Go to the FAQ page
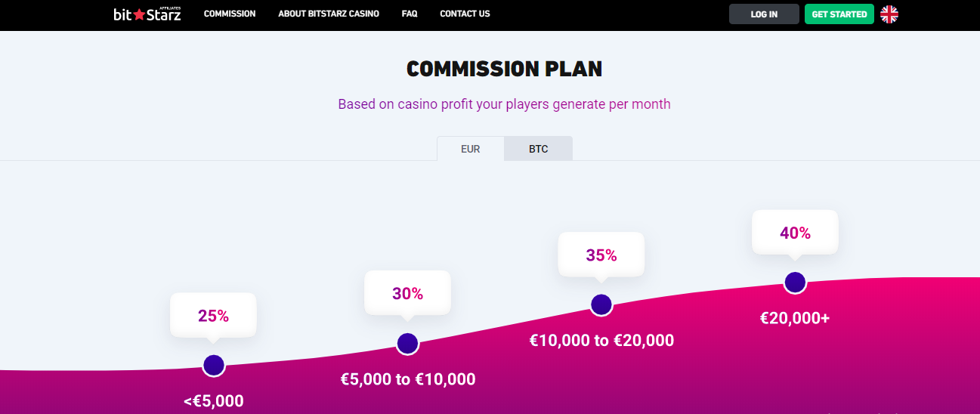This screenshot has height=414, width=980. click(410, 14)
